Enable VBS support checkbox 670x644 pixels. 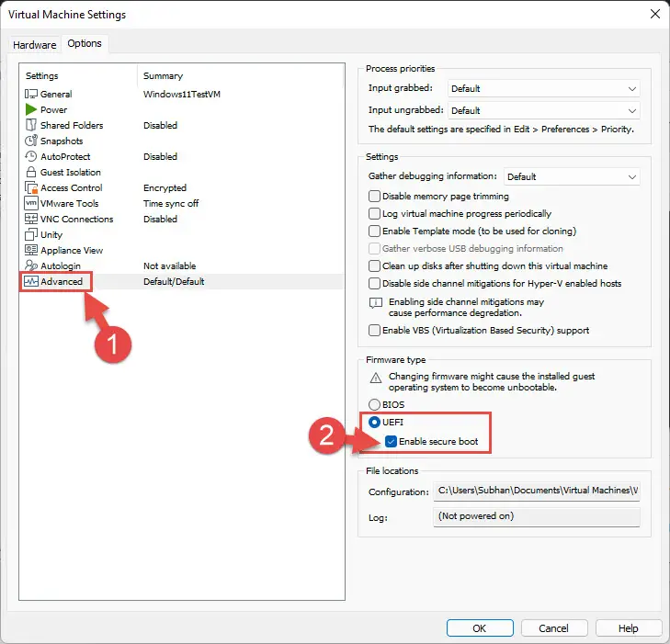(x=374, y=330)
